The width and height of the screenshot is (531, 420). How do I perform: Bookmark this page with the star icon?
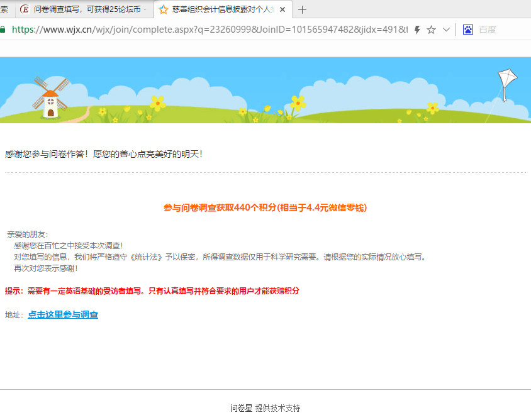[x=431, y=30]
